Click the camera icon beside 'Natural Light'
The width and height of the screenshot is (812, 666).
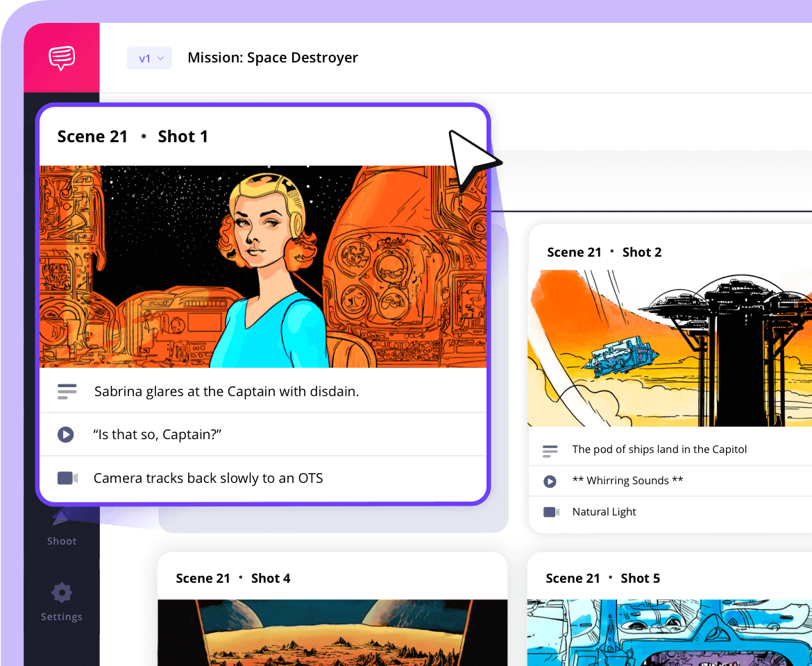point(550,512)
